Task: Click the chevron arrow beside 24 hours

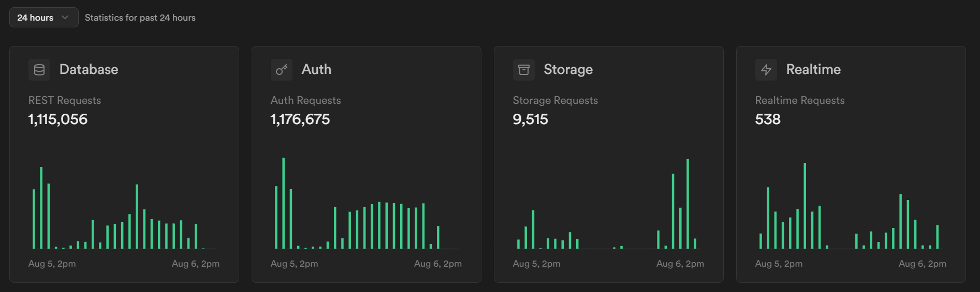Action: [x=65, y=18]
